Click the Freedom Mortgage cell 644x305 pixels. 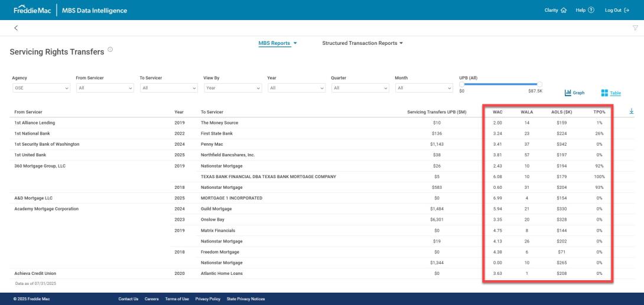(x=220, y=252)
